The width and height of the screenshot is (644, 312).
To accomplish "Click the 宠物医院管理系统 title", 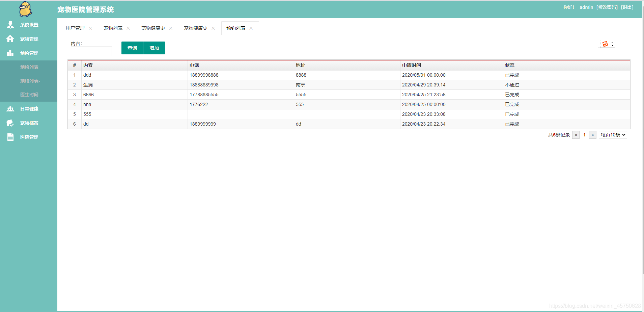I will [86, 9].
